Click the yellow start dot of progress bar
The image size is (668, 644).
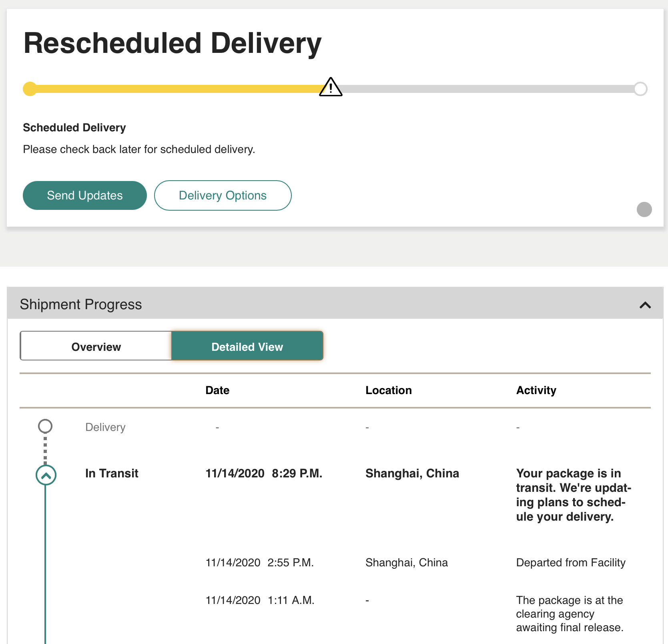30,89
